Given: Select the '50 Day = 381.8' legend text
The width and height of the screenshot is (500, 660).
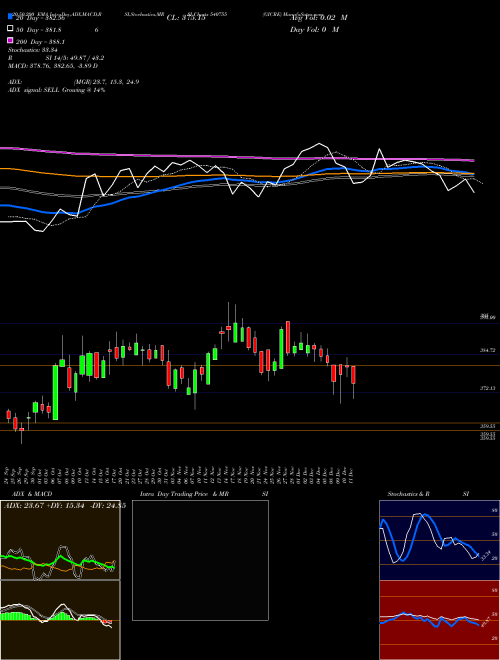Looking at the screenshot, I should 38,30.
